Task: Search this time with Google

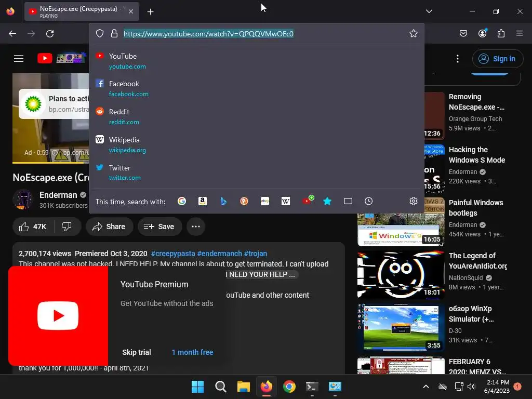Action: coord(182,201)
